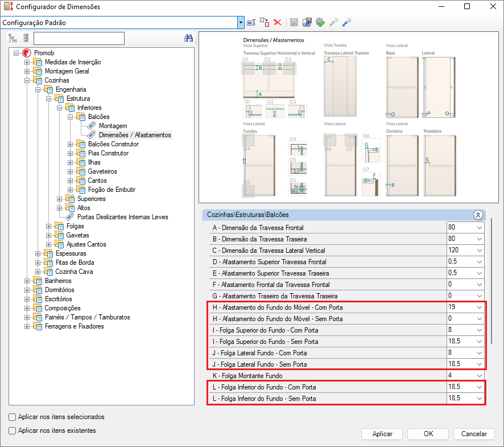
Task: Open dropdown for K - Folga Montante Fundo
Action: click(x=479, y=376)
